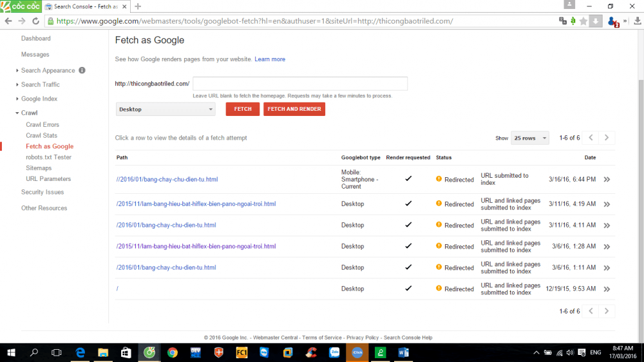The height and width of the screenshot is (362, 644).
Task: Click the browser forward arrow
Action: pyautogui.click(x=22, y=21)
